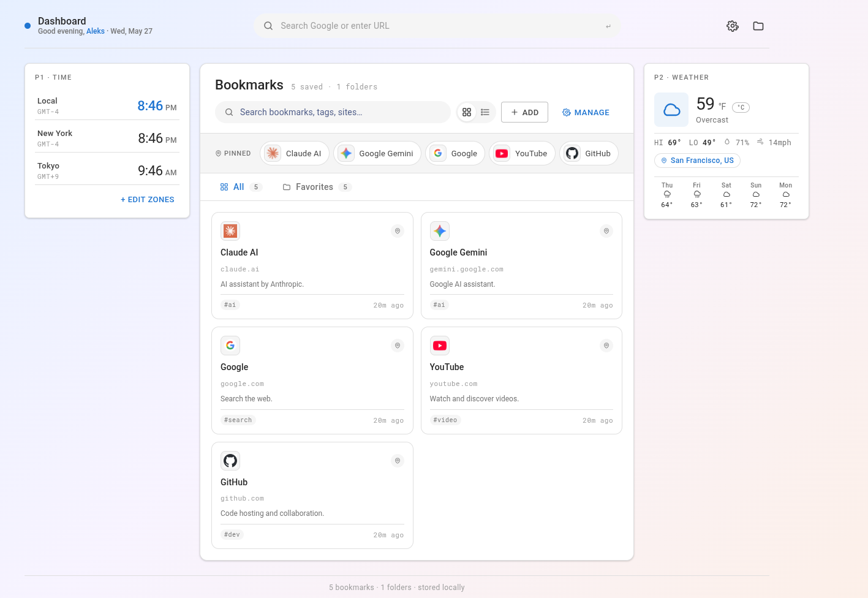The height and width of the screenshot is (598, 868).
Task: Click the wind speed icon
Action: tap(760, 142)
